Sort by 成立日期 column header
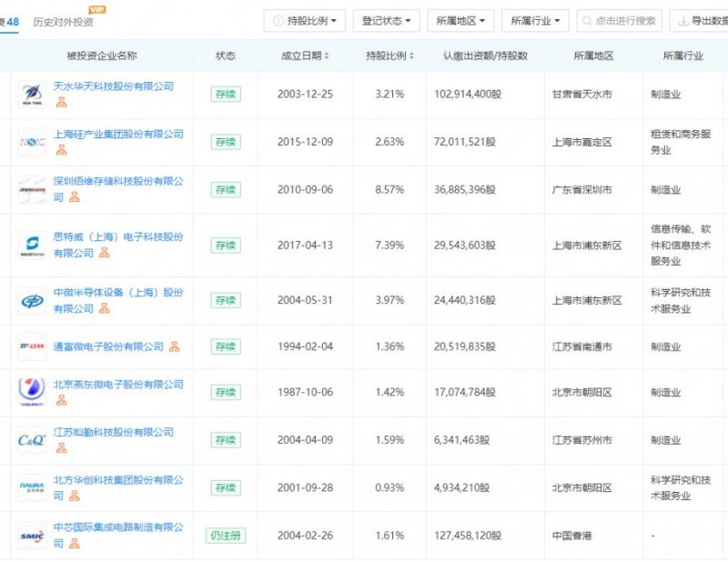Image resolution: width=728 pixels, height=562 pixels. [305, 56]
